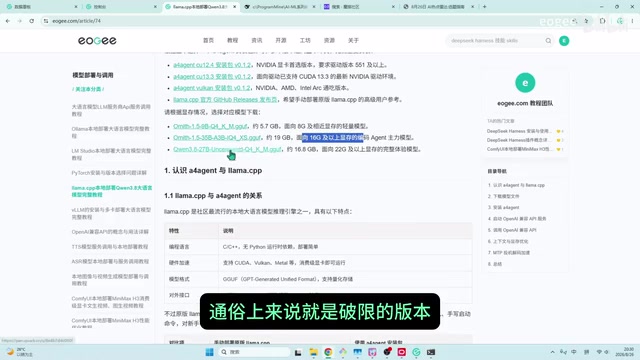Screen dimensions: 640x360
Task: Click the browser forward arrow
Action: 20,21
